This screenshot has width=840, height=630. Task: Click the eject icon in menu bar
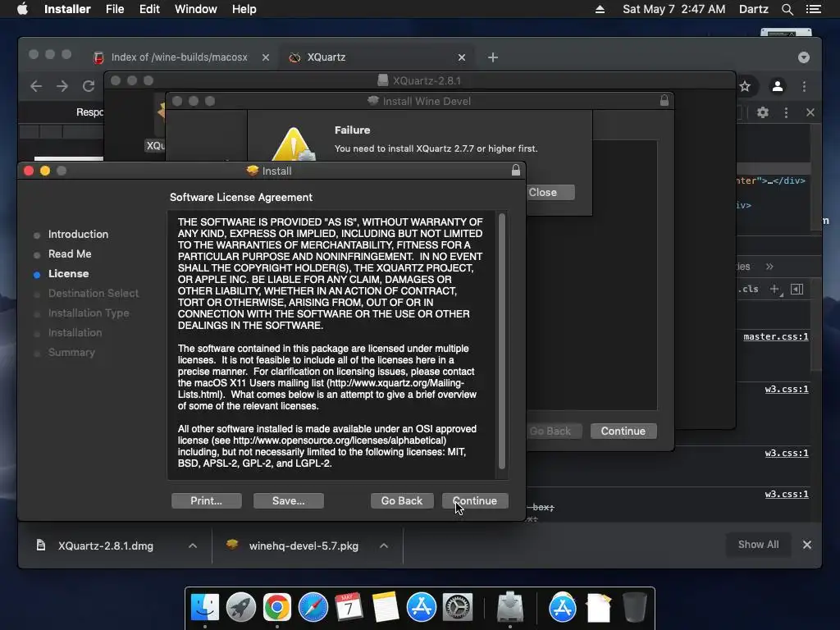[x=600, y=9]
